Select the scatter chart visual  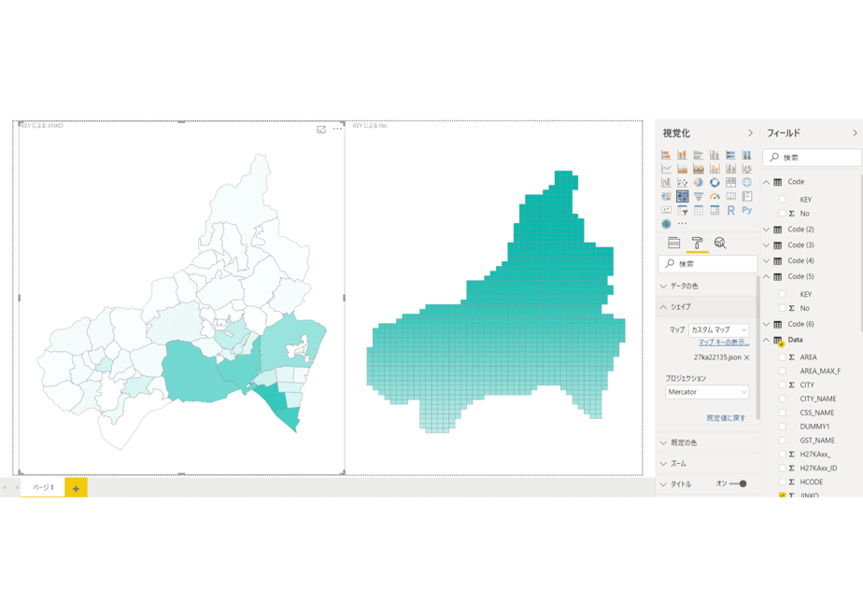pyautogui.click(x=682, y=183)
